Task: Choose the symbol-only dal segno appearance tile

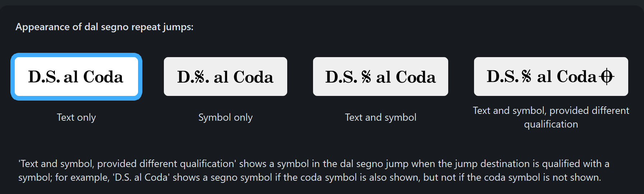Action: click(x=226, y=77)
